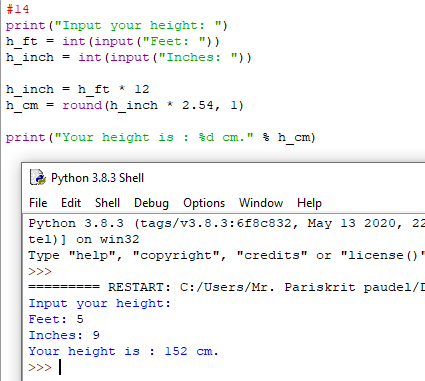
Task: Click the line 'h_inch = h_ft * 12'
Action: pos(77,89)
